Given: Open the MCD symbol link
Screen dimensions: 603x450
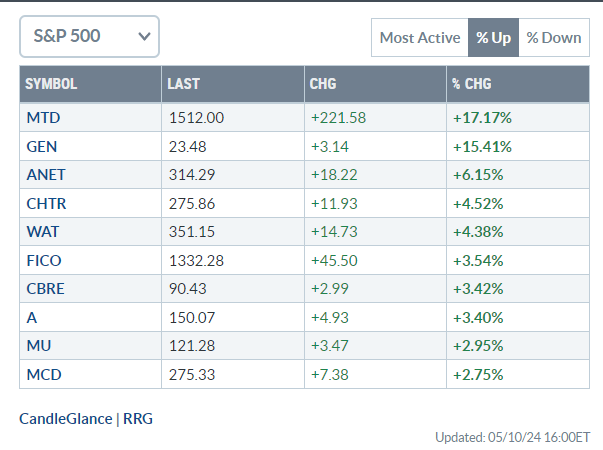Looking at the screenshot, I should click(42, 375).
